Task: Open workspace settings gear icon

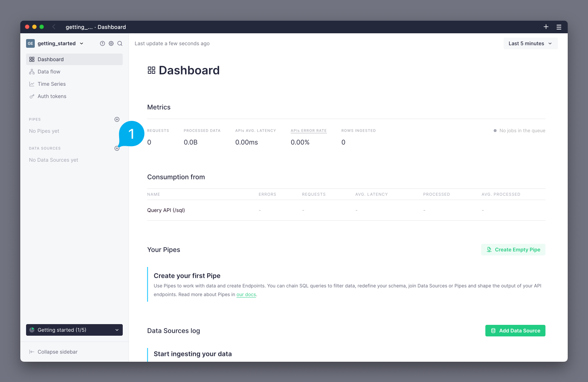Action: [x=111, y=43]
